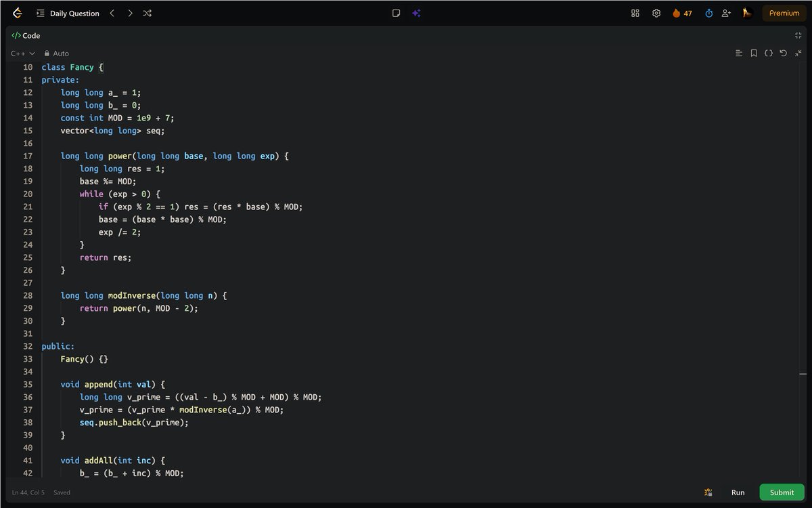Open the notes icon in top bar
The image size is (812, 508).
[397, 13]
